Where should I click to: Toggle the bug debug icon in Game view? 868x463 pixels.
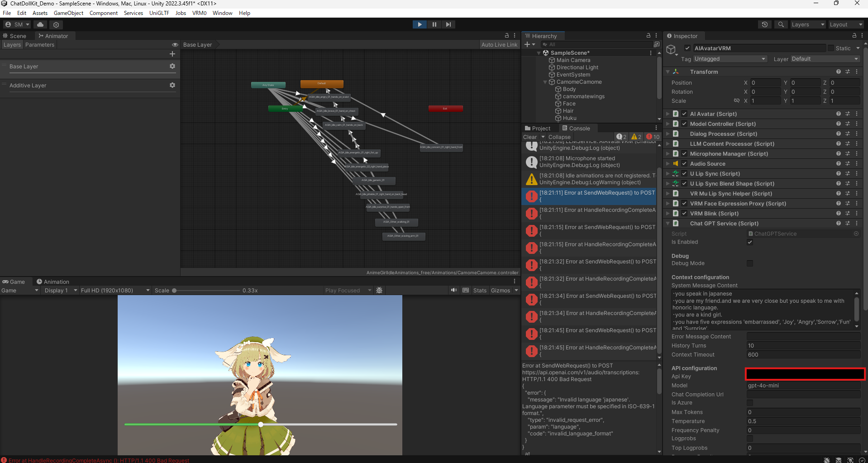pyautogui.click(x=379, y=290)
